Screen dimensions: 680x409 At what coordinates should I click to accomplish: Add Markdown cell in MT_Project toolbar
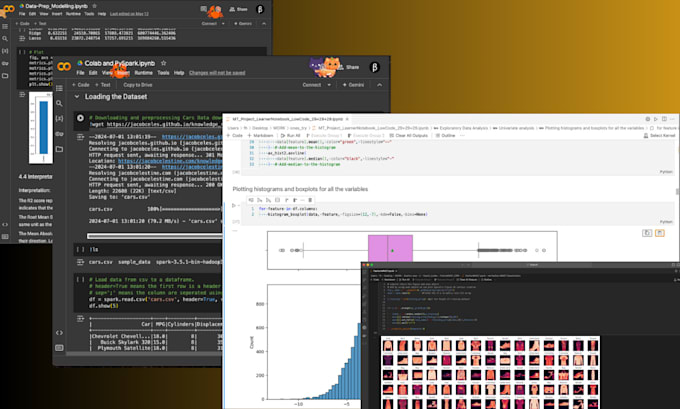260,136
